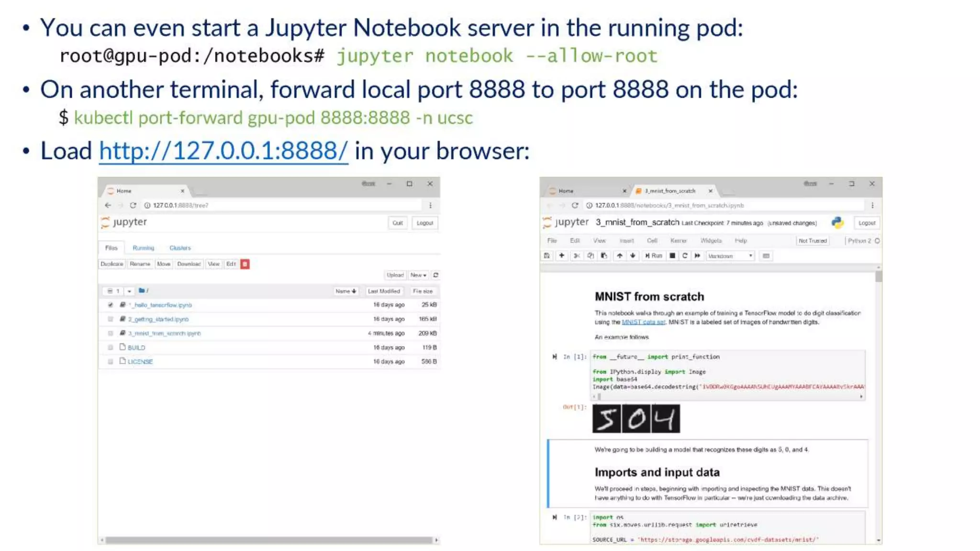Image resolution: width=980 pixels, height=551 pixels.
Task: Click the save notebook icon
Action: click(x=546, y=256)
